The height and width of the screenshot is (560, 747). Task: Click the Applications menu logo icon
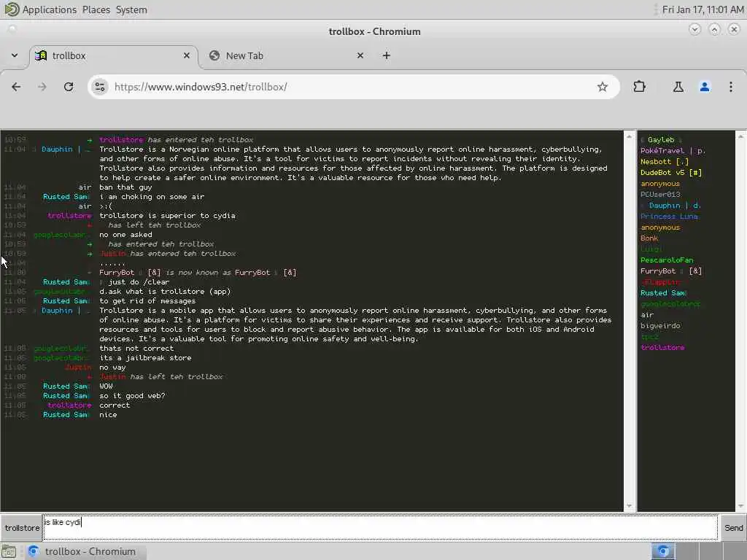12,9
